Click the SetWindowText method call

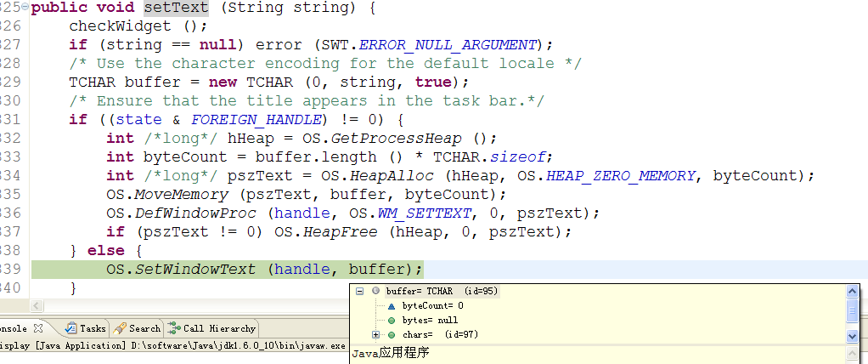coord(195,270)
